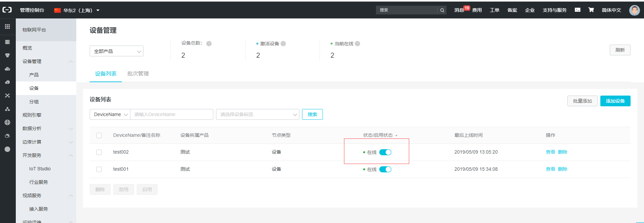
Task: Check the checkbox for test002
Action: pos(99,152)
